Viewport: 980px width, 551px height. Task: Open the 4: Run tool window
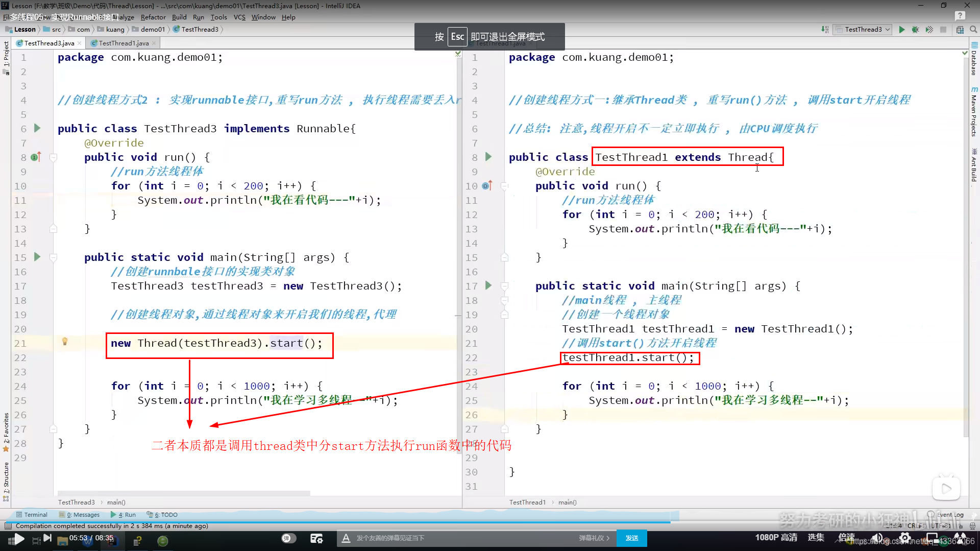pos(123,515)
